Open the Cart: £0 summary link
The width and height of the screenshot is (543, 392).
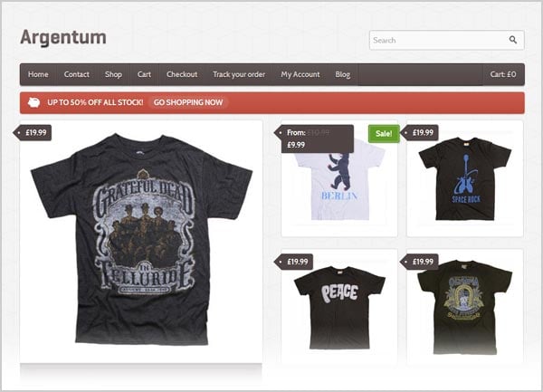tap(503, 74)
